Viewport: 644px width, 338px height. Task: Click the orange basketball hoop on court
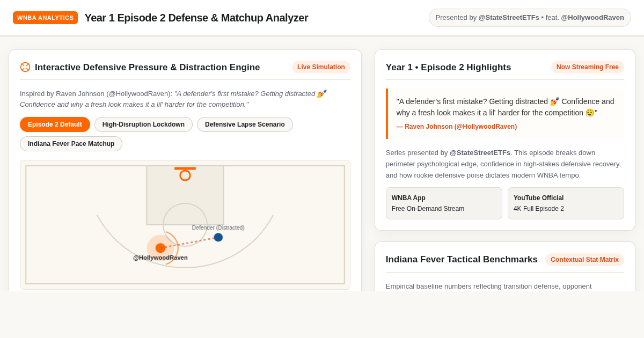tap(185, 175)
